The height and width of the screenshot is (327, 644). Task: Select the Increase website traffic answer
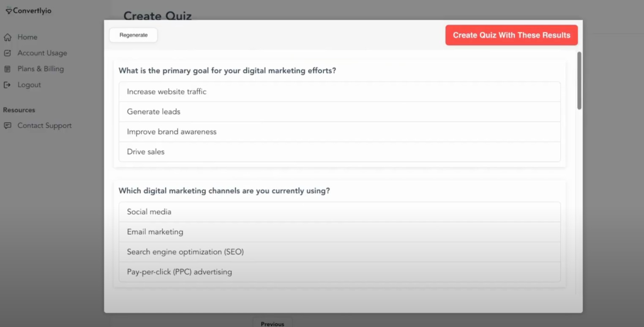click(x=340, y=92)
